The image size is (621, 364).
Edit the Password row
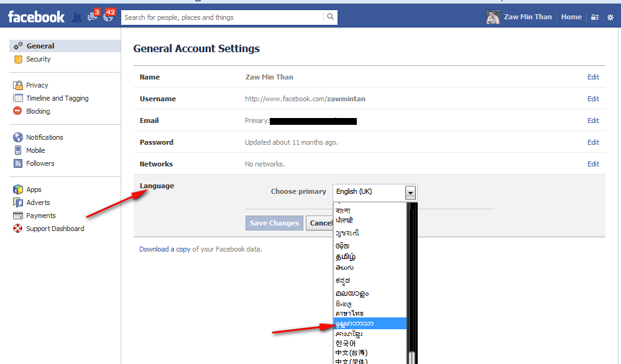(593, 142)
